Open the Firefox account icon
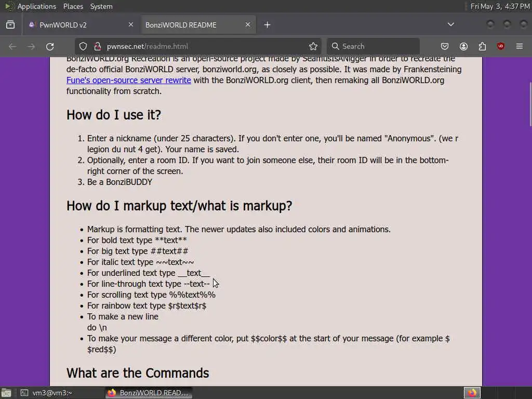This screenshot has width=532, height=399. point(463,46)
